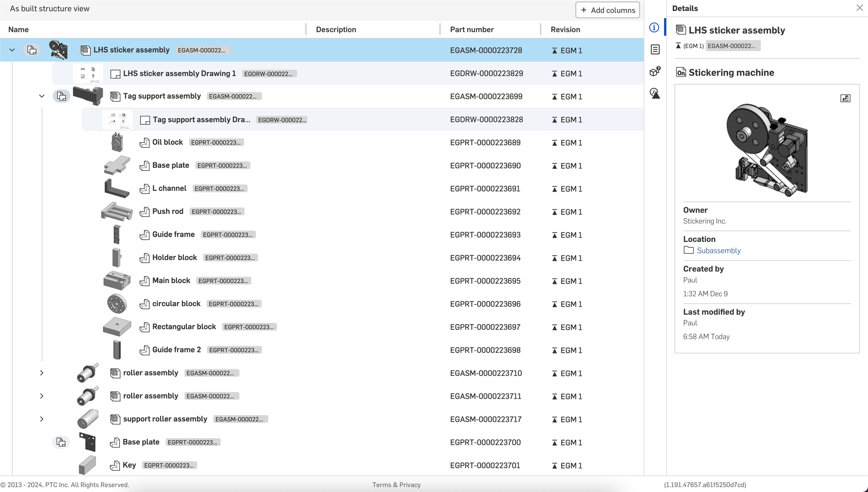The image size is (868, 492).
Task: Click copy icon beside Tag support assembly
Action: pos(61,96)
